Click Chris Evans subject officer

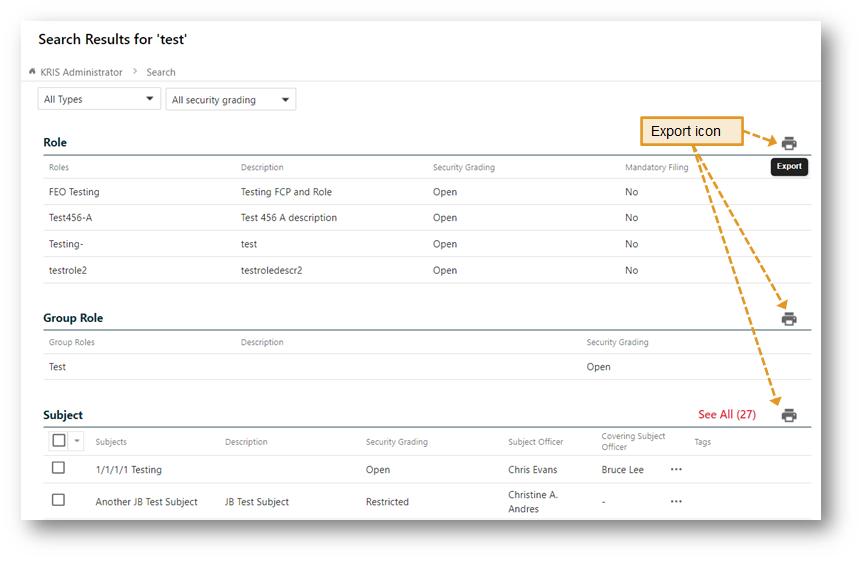pyautogui.click(x=532, y=470)
